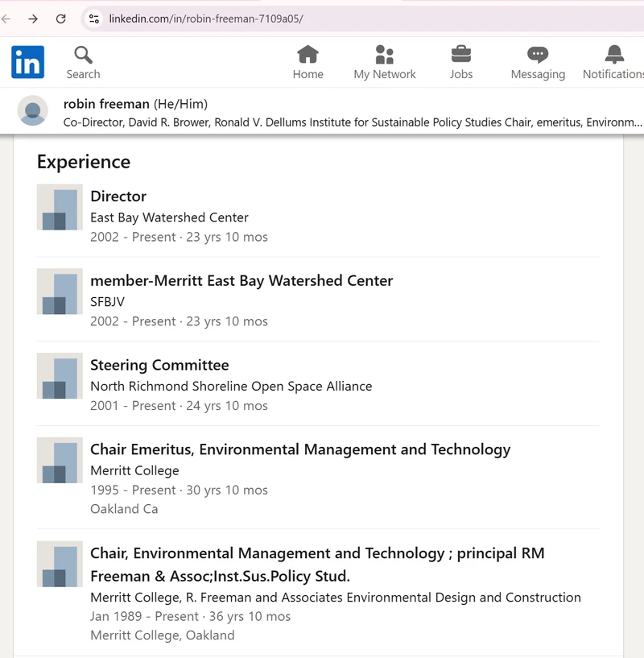Image resolution: width=644 pixels, height=658 pixels.
Task: Click the browser forward arrow
Action: click(33, 19)
